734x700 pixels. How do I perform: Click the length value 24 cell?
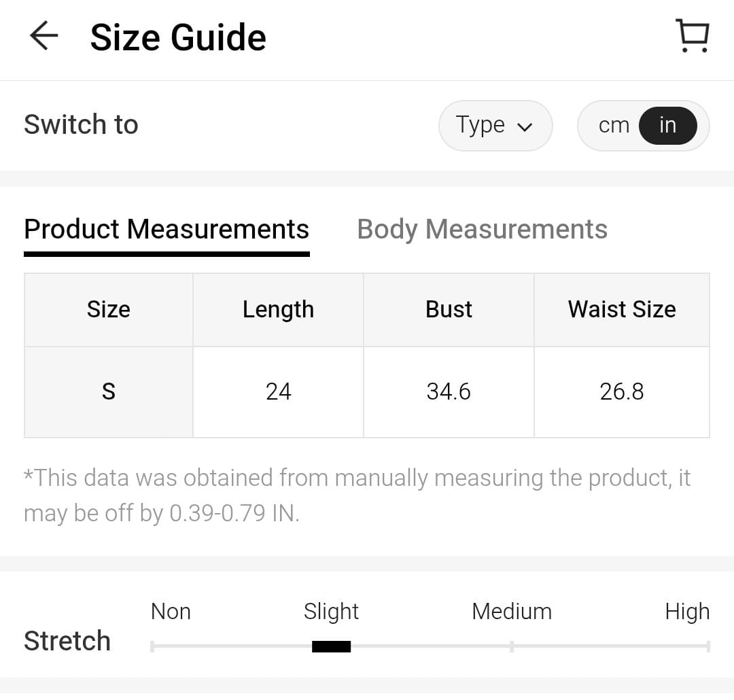278,392
